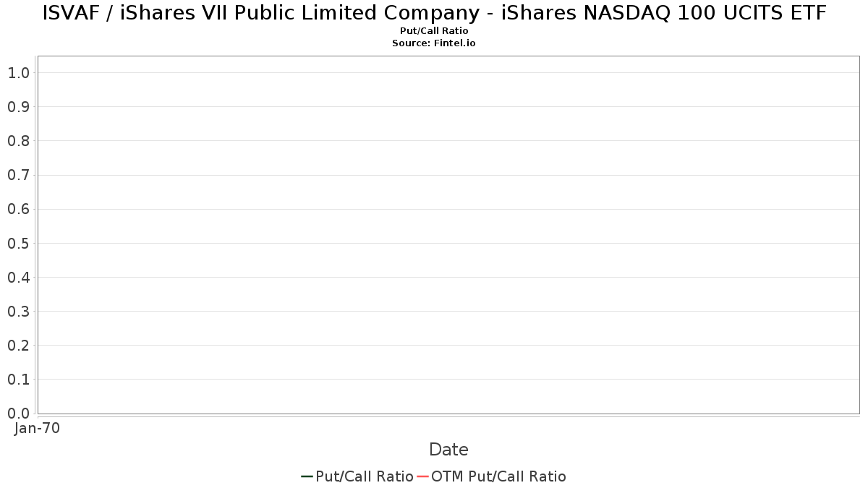Select the ISVAF iShares NASDAQ 100 chart title
868x488 pixels.
[x=434, y=13]
